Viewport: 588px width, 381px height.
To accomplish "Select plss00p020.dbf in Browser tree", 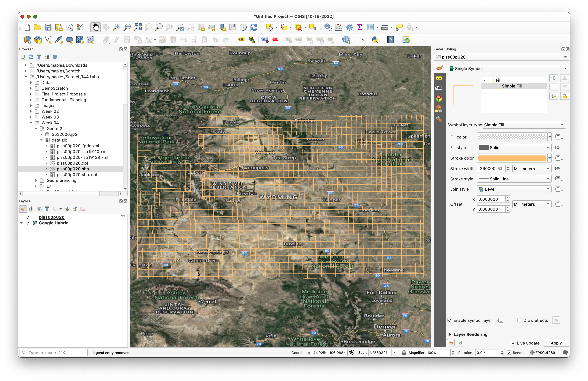I will pos(72,163).
